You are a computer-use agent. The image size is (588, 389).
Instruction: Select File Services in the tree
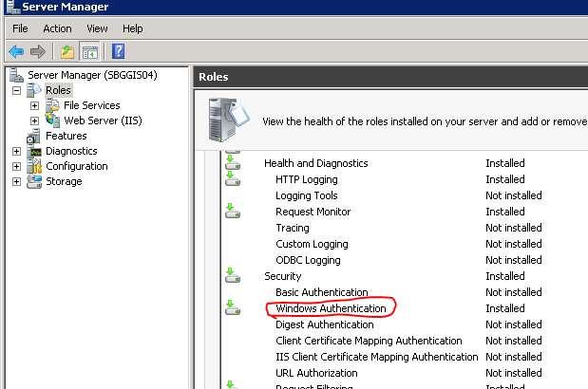[x=92, y=105]
